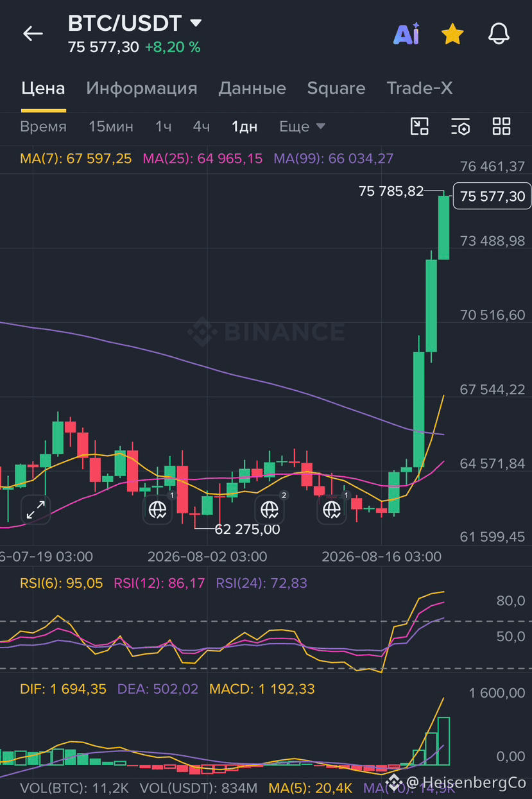This screenshot has width=532, height=799.
Task: Select the 15мин timeframe
Action: click(111, 126)
